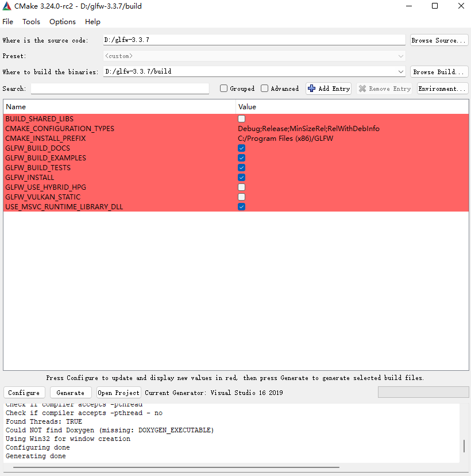Select the CMAKE_CONFIGURATION_TYPES row name
The height and width of the screenshot is (476, 471).
coord(60,129)
